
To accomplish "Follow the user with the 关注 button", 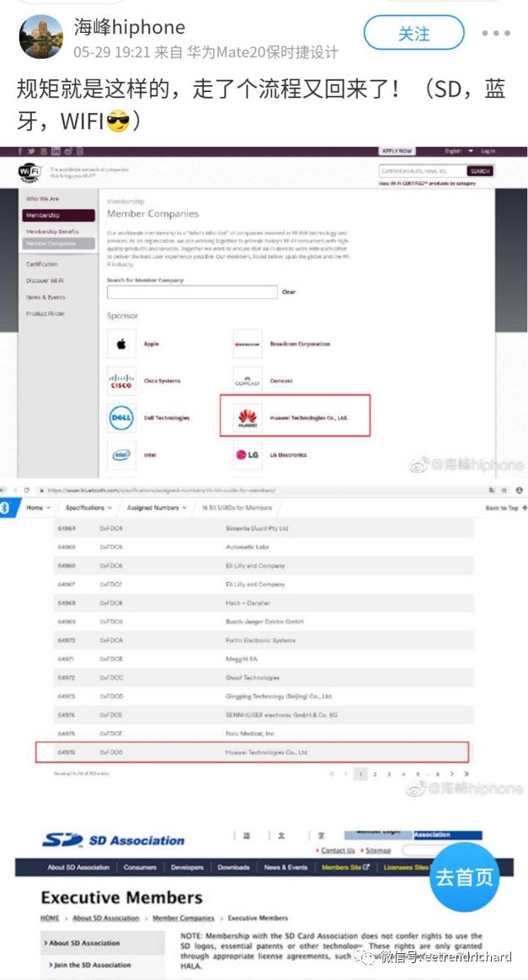I will (413, 33).
